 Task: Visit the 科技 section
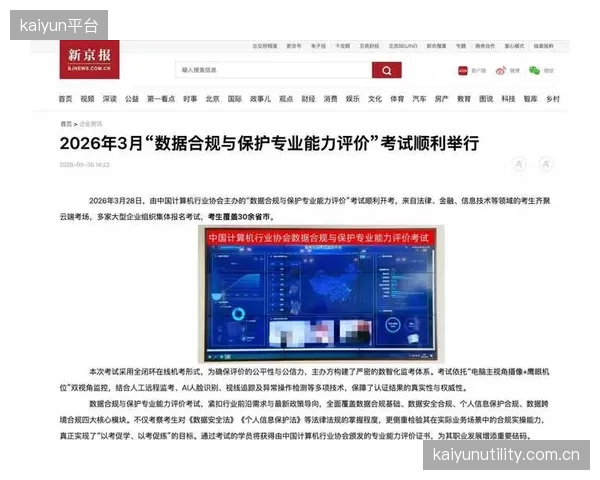click(x=508, y=99)
